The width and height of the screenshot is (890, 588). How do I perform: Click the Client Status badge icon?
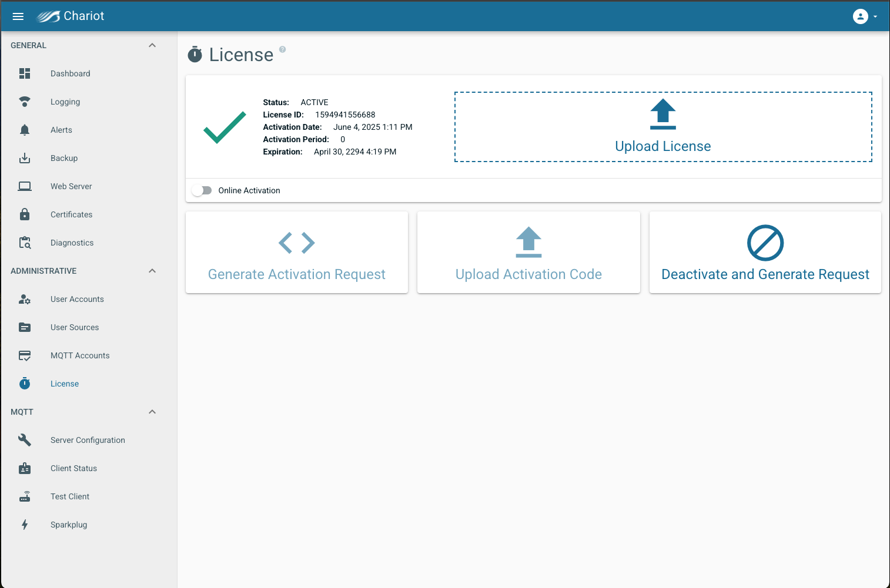coord(25,468)
